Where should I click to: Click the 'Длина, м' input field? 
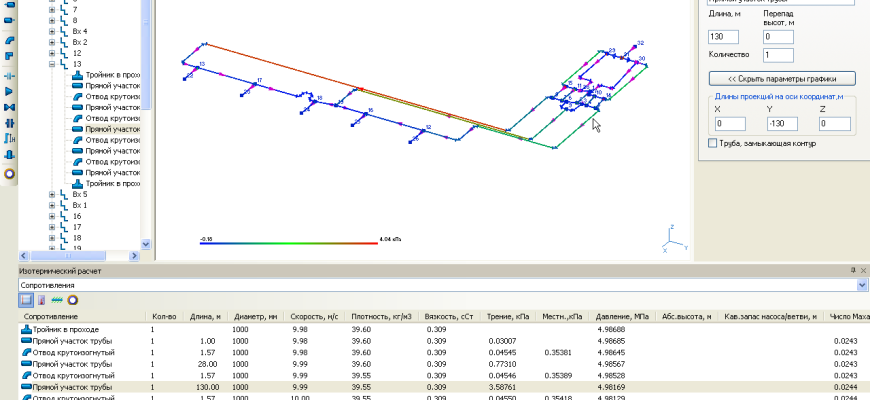[x=722, y=37]
